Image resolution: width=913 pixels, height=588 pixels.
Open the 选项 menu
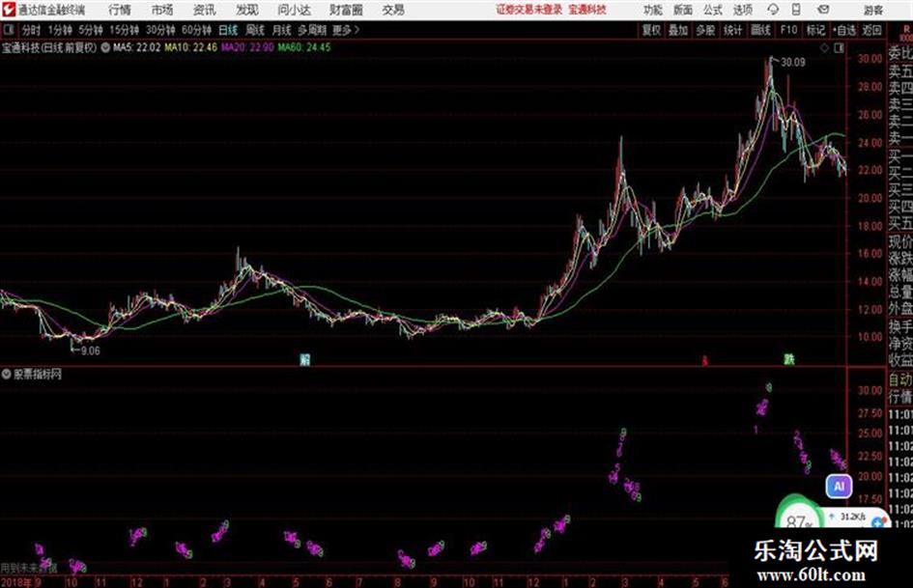[742, 10]
